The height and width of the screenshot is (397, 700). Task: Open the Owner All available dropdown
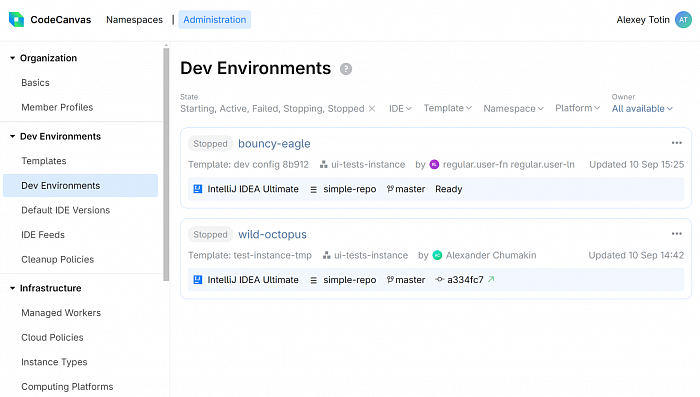point(642,109)
